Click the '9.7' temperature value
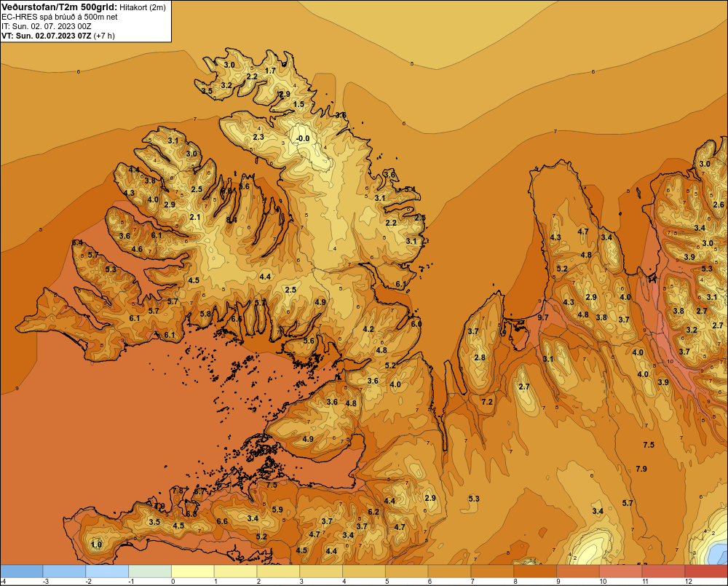The height and width of the screenshot is (586, 728). 543,317
